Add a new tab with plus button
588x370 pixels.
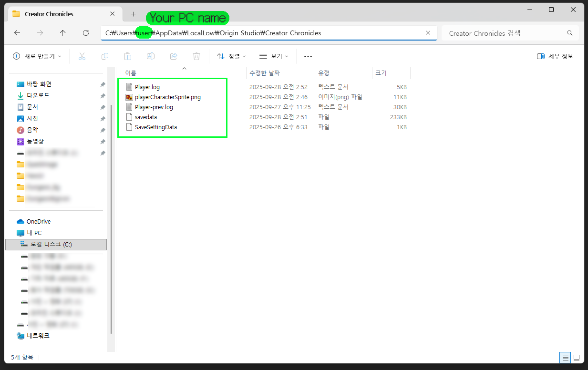[133, 14]
